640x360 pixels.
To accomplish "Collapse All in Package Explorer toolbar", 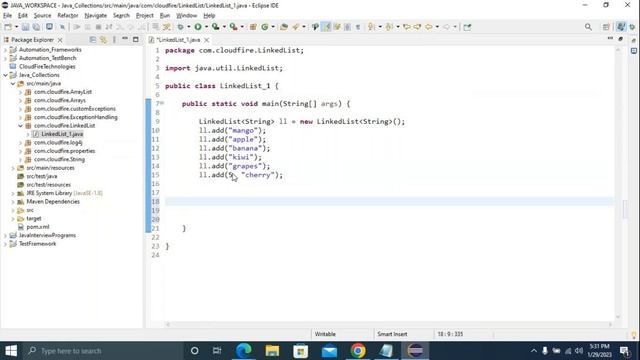I will 93,40.
